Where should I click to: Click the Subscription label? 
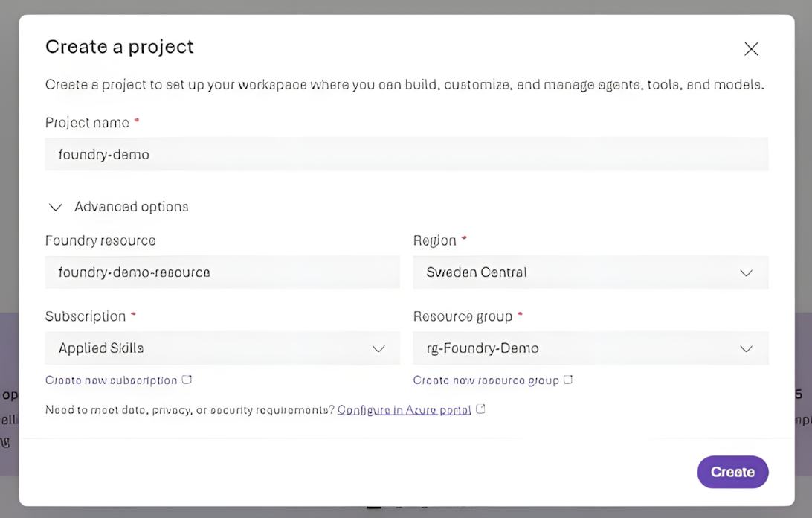point(86,316)
